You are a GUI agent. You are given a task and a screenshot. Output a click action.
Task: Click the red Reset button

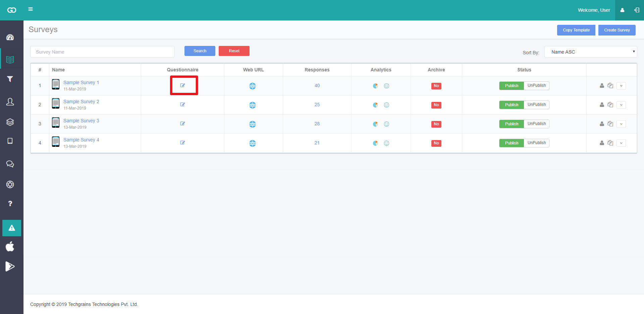pyautogui.click(x=234, y=51)
